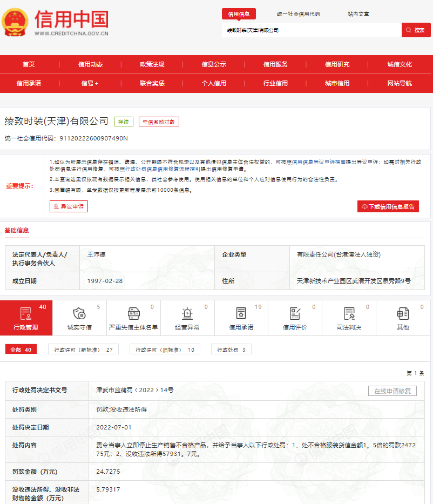Select the 统一社会信用代码 search tab
433x504 pixels.
click(x=298, y=14)
